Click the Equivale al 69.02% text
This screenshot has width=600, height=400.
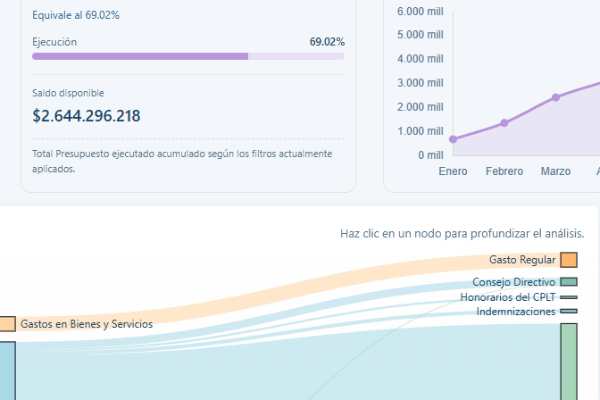[76, 15]
